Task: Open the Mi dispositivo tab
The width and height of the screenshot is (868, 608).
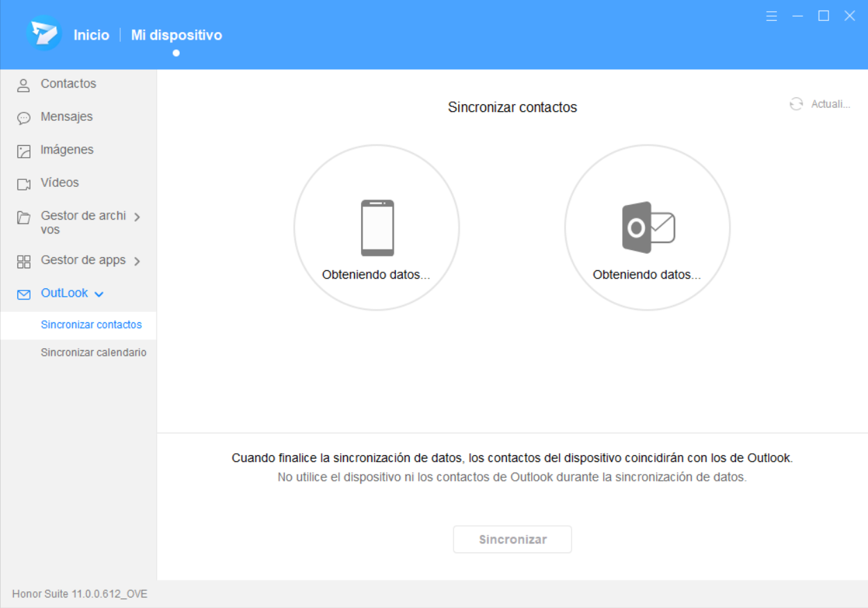Action: tap(176, 35)
